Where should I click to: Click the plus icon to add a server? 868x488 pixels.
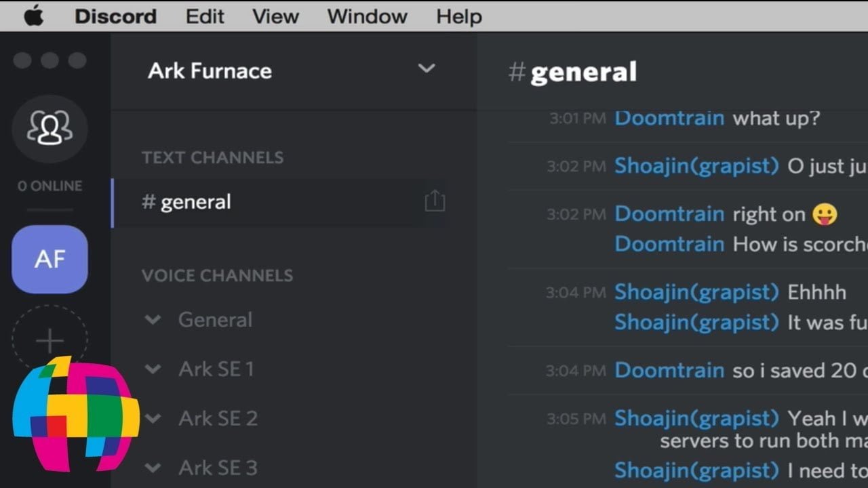[49, 339]
